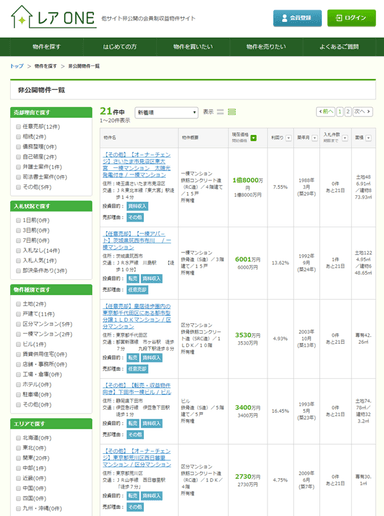Click その他 tag in 2730万円 listing

pyautogui.click(x=135, y=507)
